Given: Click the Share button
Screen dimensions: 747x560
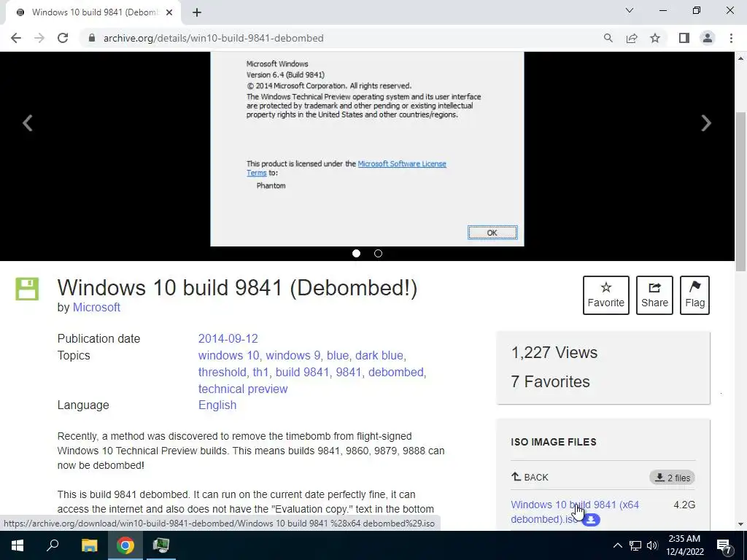Looking at the screenshot, I should click(x=654, y=295).
